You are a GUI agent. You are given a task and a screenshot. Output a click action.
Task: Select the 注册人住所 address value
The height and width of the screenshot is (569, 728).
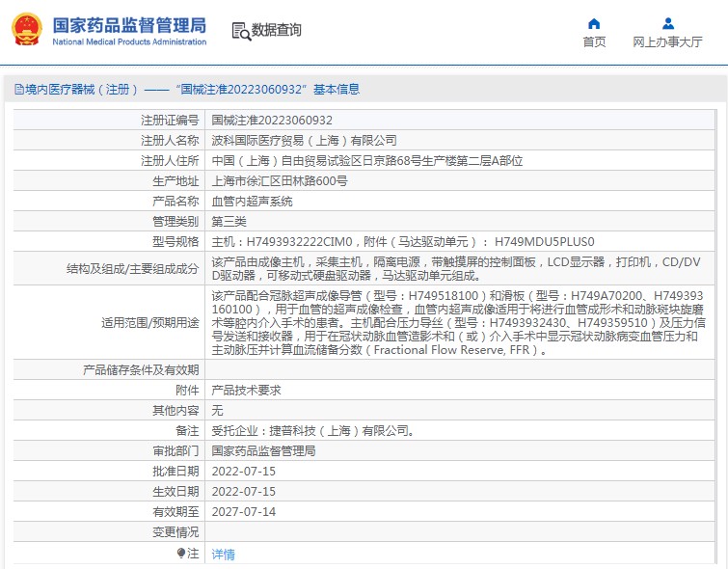[x=367, y=161]
